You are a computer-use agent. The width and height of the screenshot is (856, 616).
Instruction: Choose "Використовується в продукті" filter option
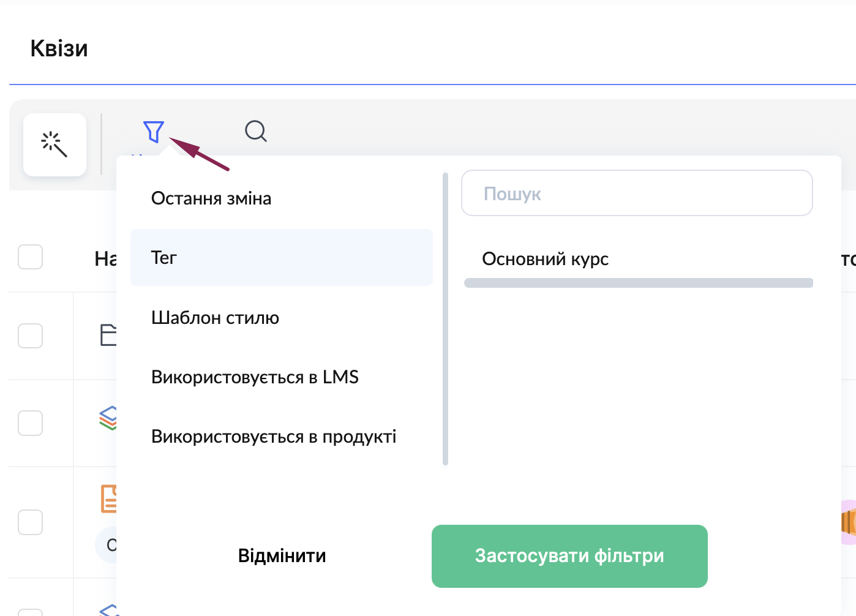(x=274, y=437)
